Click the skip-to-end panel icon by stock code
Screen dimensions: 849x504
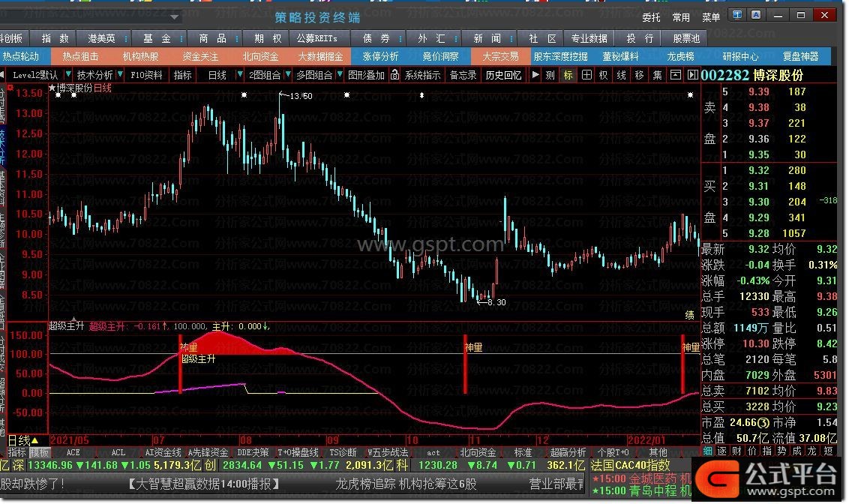[x=692, y=75]
